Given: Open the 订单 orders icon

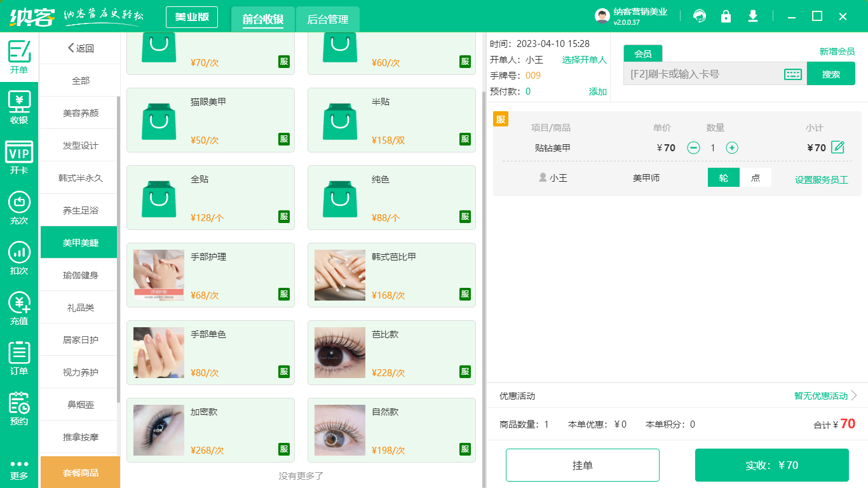Looking at the screenshot, I should pyautogui.click(x=19, y=357).
